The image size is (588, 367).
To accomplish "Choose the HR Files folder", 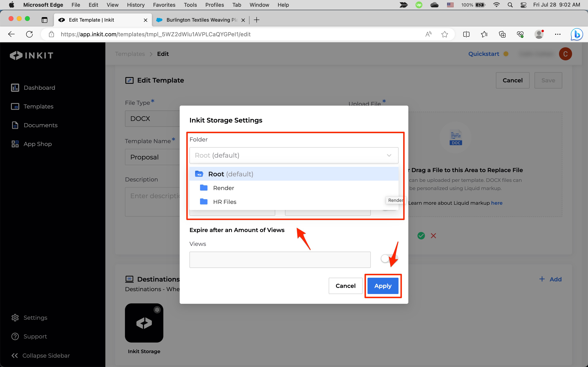I will pyautogui.click(x=225, y=202).
